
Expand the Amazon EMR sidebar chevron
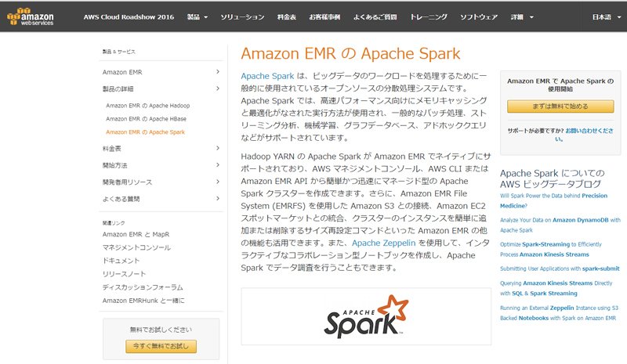[218, 72]
